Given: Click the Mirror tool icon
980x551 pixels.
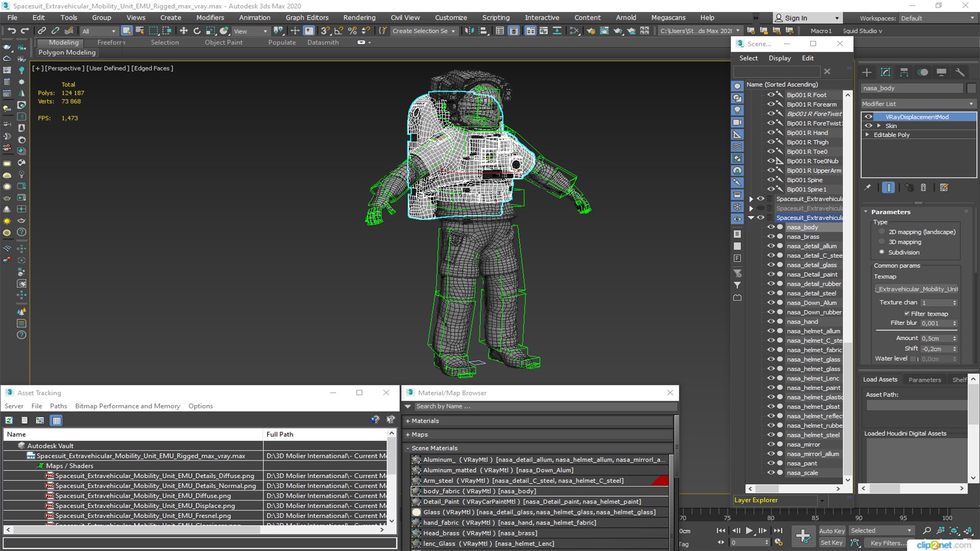Looking at the screenshot, I should [x=469, y=31].
